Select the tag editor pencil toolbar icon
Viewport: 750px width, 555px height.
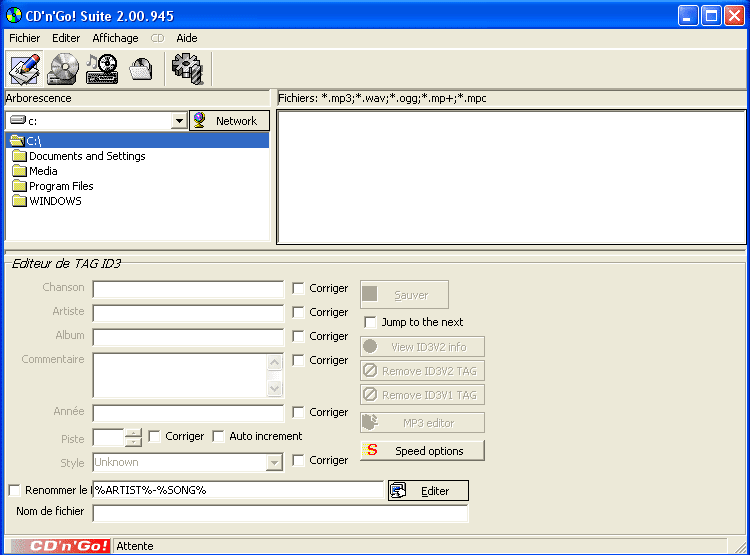click(x=24, y=69)
